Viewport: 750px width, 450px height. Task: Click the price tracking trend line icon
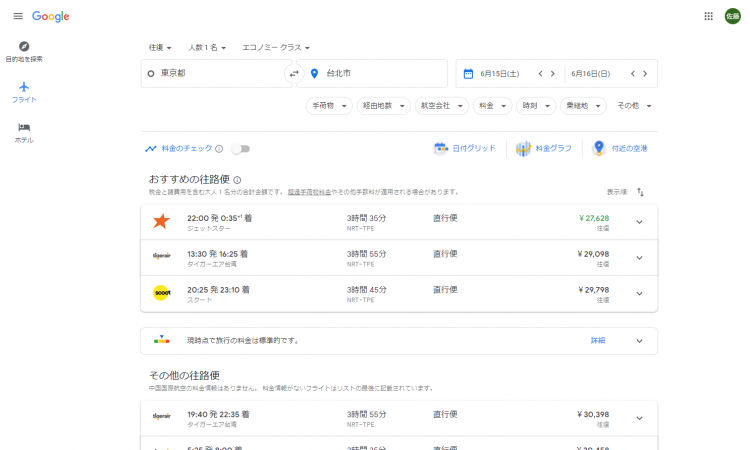[151, 149]
